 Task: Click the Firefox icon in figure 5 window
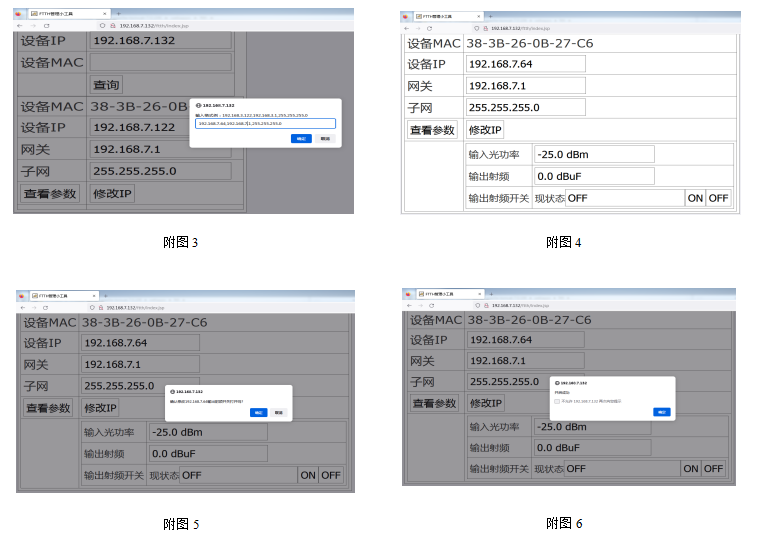click(x=22, y=296)
